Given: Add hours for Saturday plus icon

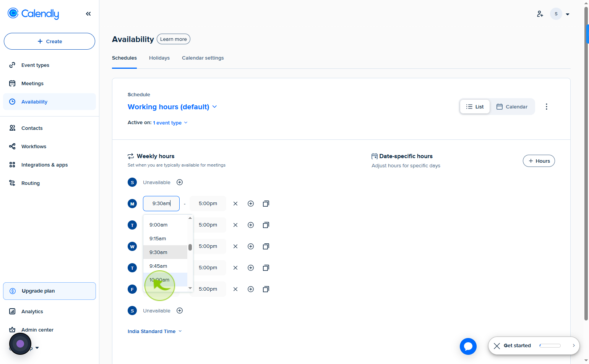Looking at the screenshot, I should pyautogui.click(x=180, y=311).
